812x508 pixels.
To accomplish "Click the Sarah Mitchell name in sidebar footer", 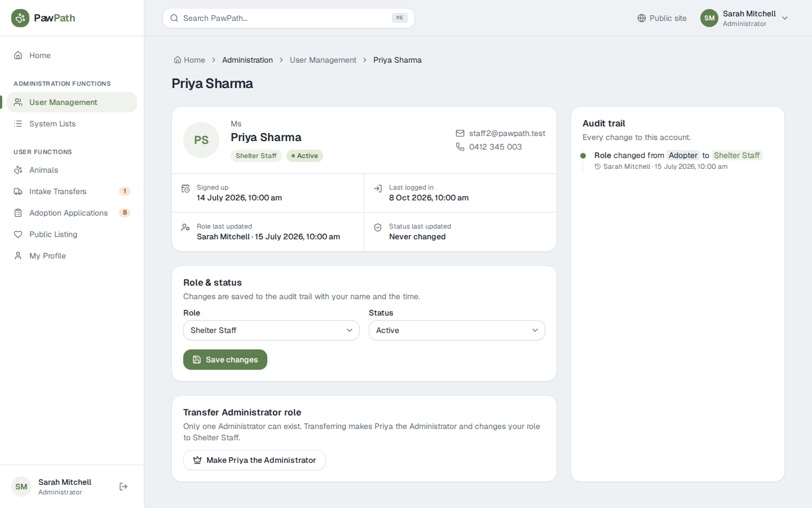I will 65,482.
